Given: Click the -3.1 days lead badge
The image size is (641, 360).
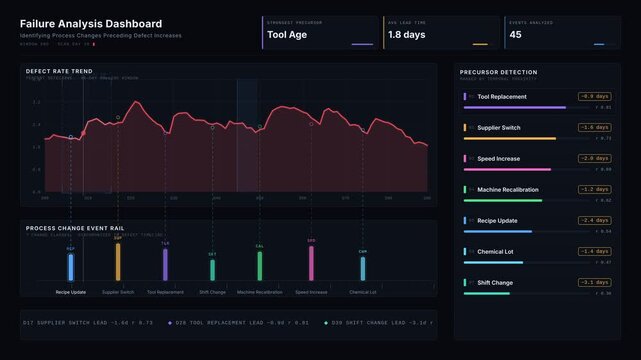Looking at the screenshot, I should point(595,282).
